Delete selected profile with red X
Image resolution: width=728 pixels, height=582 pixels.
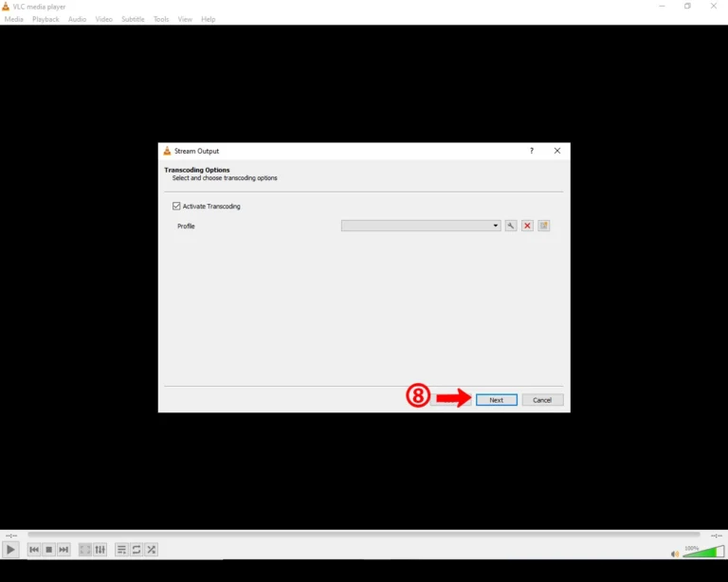527,226
